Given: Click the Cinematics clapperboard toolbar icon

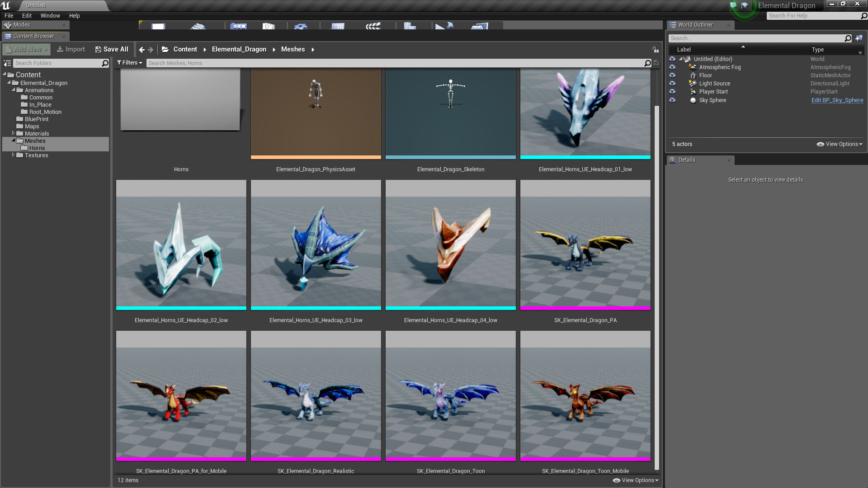Looking at the screenshot, I should 373,26.
